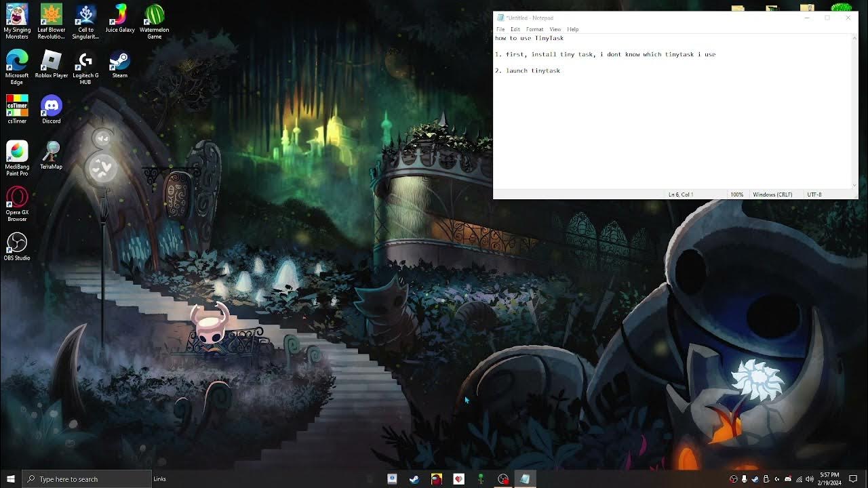Open My Singing Monsters desktop shortcut

[17, 22]
